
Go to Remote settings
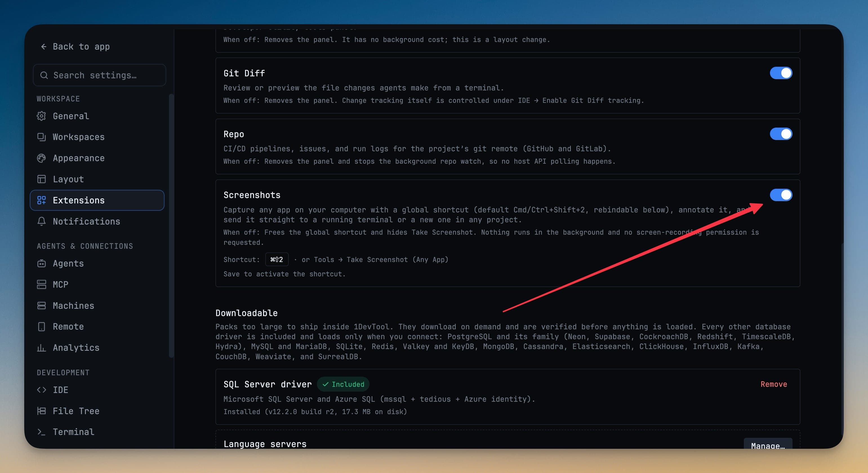pos(97,327)
